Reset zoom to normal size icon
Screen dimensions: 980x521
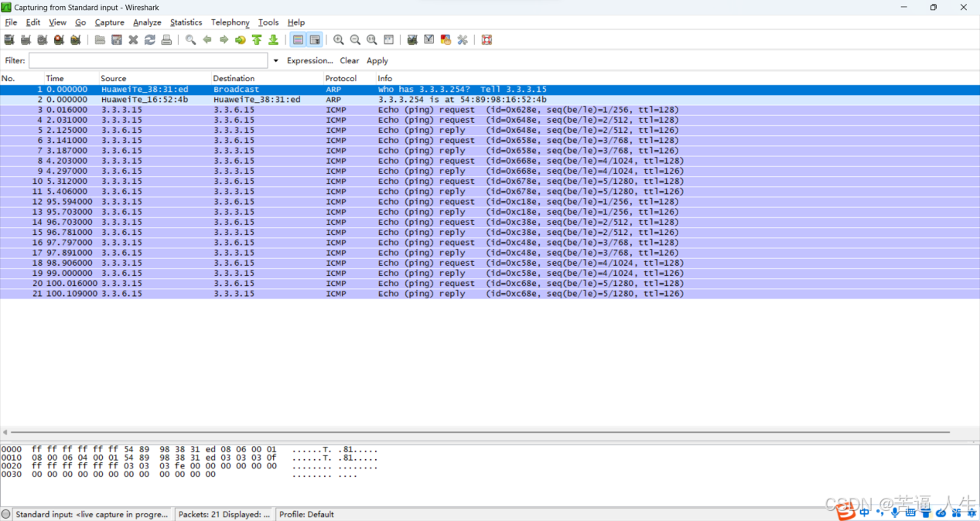[x=372, y=39]
